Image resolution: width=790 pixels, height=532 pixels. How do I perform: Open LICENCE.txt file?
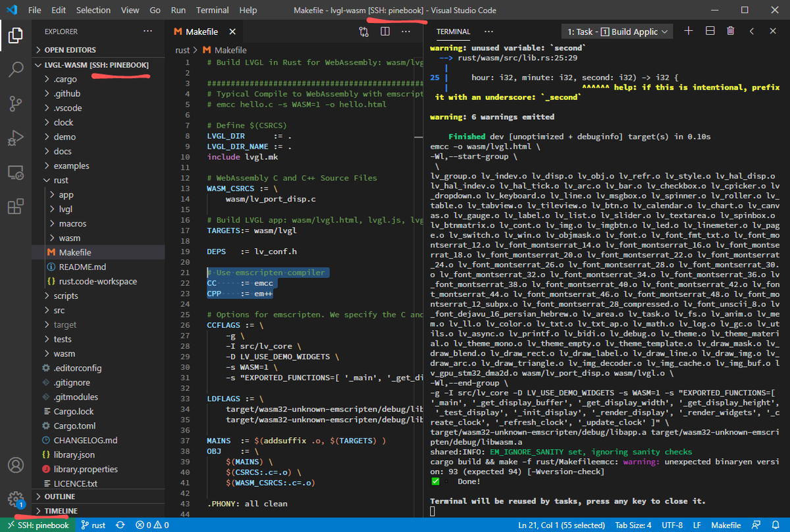click(x=97, y=484)
